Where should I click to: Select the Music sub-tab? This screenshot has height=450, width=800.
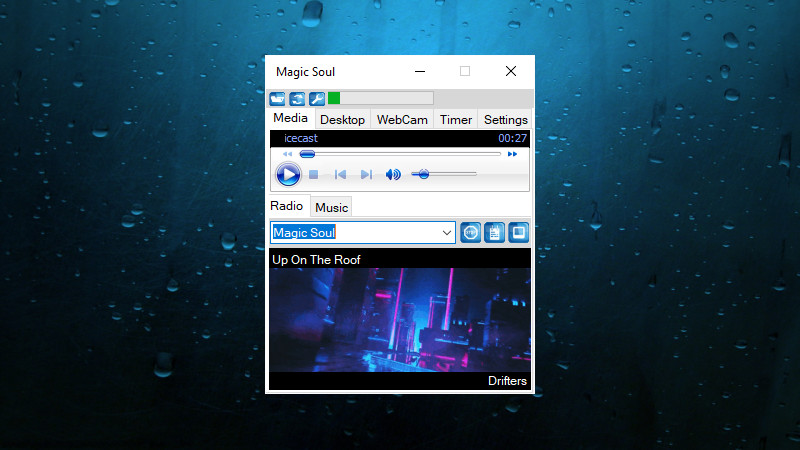(x=331, y=208)
